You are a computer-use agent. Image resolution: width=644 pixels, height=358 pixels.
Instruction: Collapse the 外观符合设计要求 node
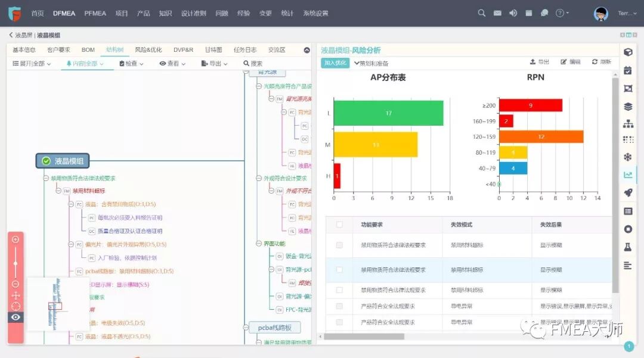(x=259, y=178)
